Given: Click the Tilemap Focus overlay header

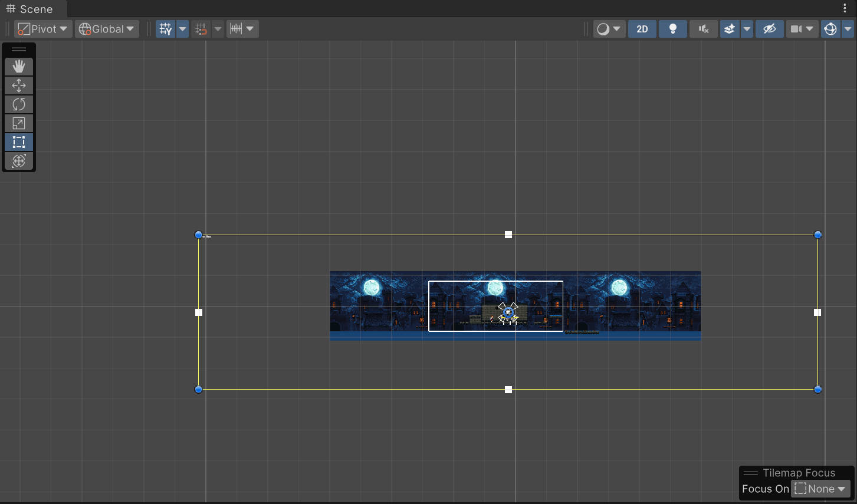Looking at the screenshot, I should tap(796, 473).
